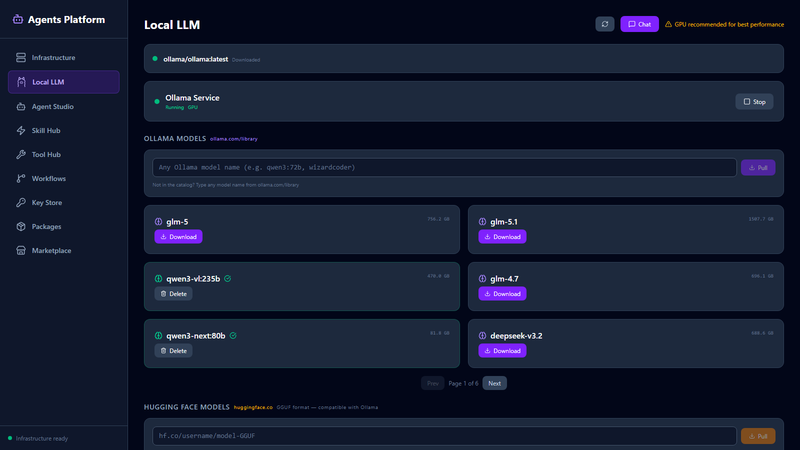Open the Chat button at top
Screen dimensions: 800x450
point(639,24)
